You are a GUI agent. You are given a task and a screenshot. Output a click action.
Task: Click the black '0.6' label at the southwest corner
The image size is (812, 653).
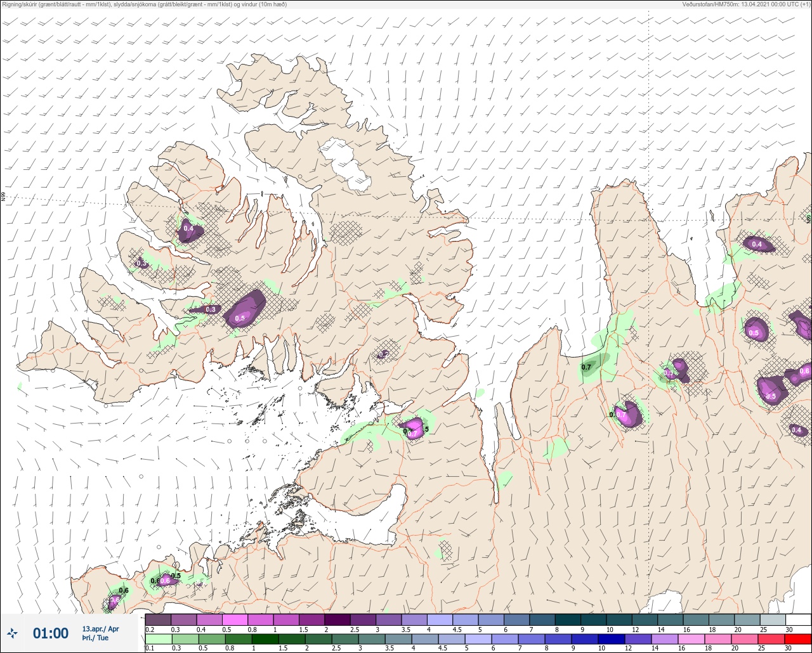124,590
